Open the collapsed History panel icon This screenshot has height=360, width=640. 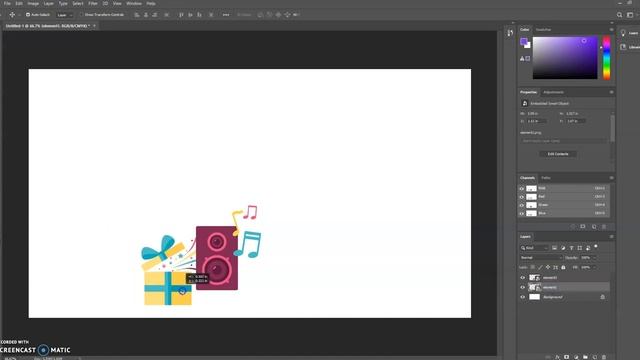point(510,33)
